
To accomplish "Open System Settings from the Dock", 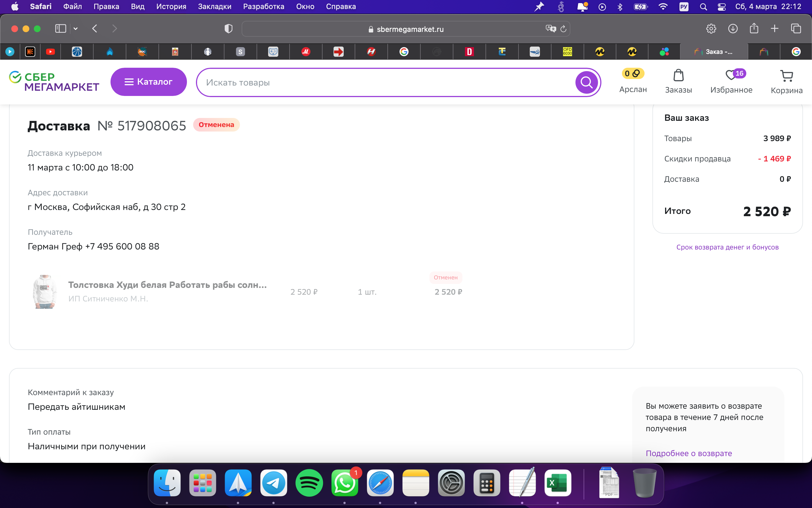I will click(x=451, y=483).
